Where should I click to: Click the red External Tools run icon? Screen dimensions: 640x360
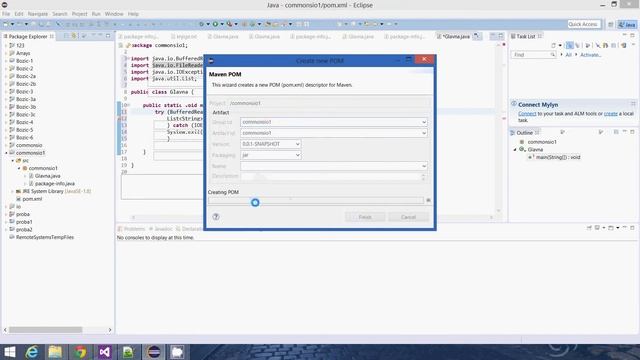229,24
